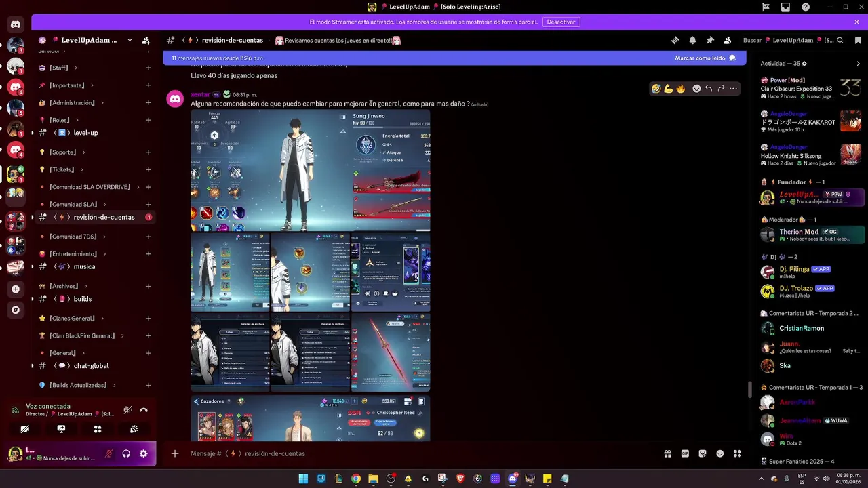
Task: Open gift icon in message bar
Action: [668, 453]
